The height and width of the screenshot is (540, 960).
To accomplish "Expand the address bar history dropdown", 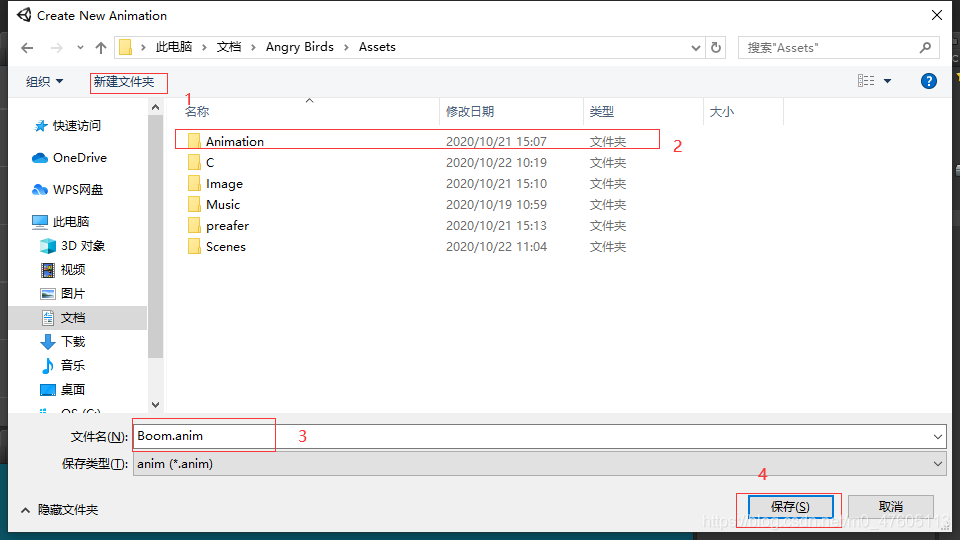I will click(x=696, y=48).
